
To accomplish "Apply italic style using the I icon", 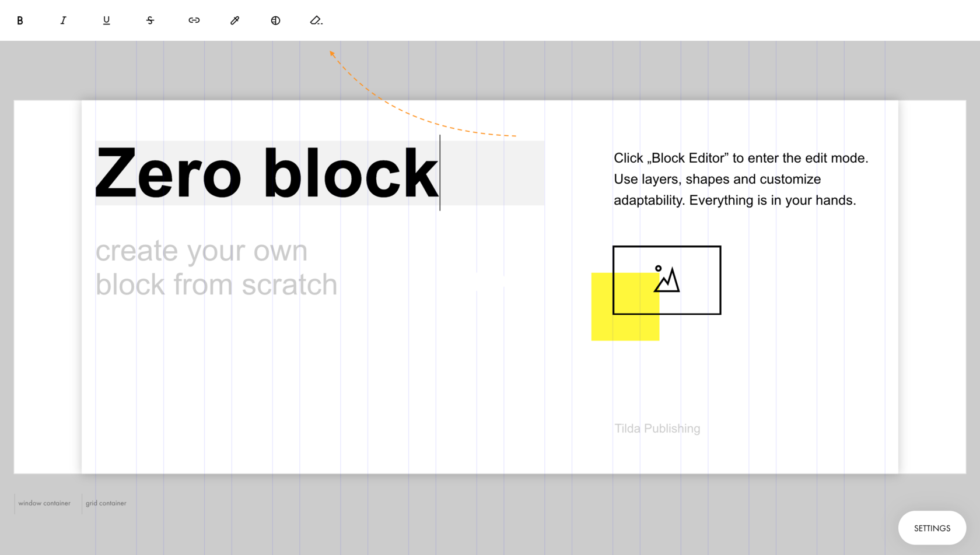I will coord(63,20).
